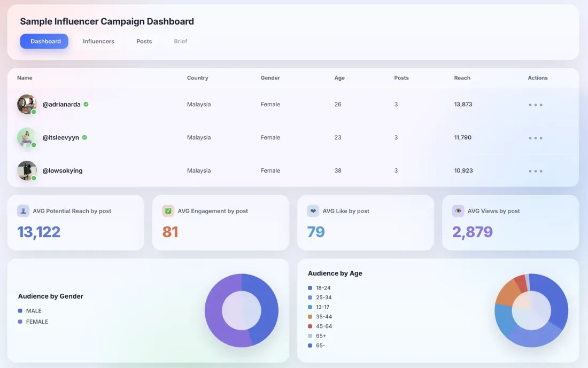588x368 pixels.
Task: Click the avatar of @lowsokying
Action: coord(27,170)
